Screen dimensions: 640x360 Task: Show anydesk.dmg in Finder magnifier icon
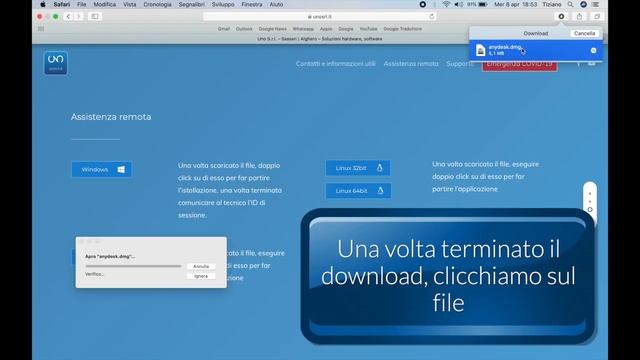point(593,51)
